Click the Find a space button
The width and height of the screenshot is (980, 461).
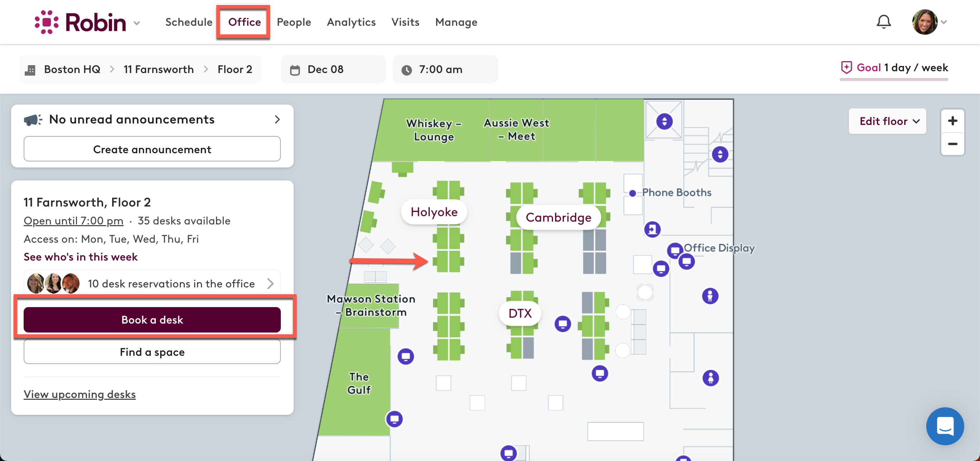click(x=152, y=352)
